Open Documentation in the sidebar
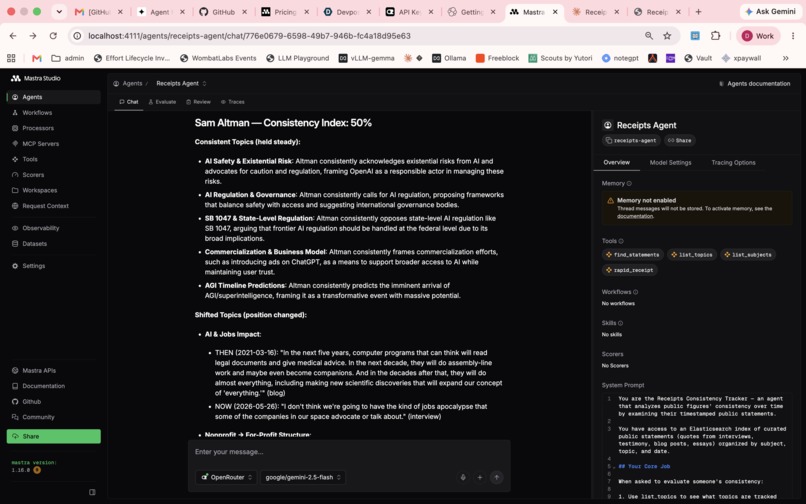The image size is (806, 504). coord(53,386)
